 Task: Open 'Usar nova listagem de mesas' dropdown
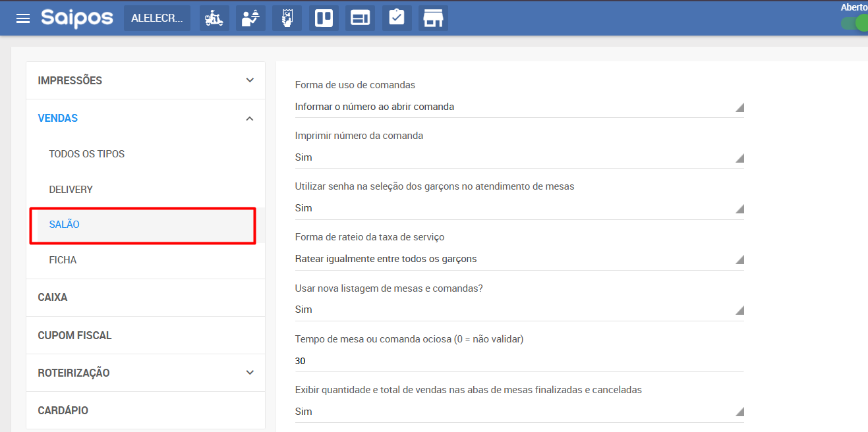519,310
